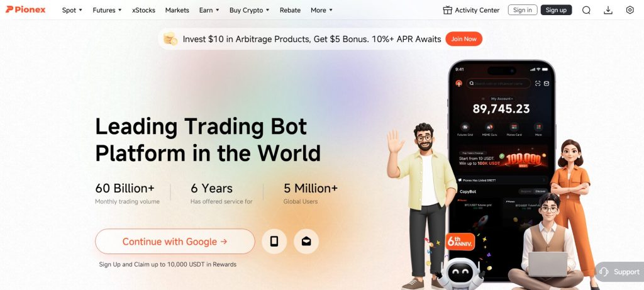This screenshot has height=290, width=644.
Task: Click the gold coins promo icon
Action: [x=170, y=39]
